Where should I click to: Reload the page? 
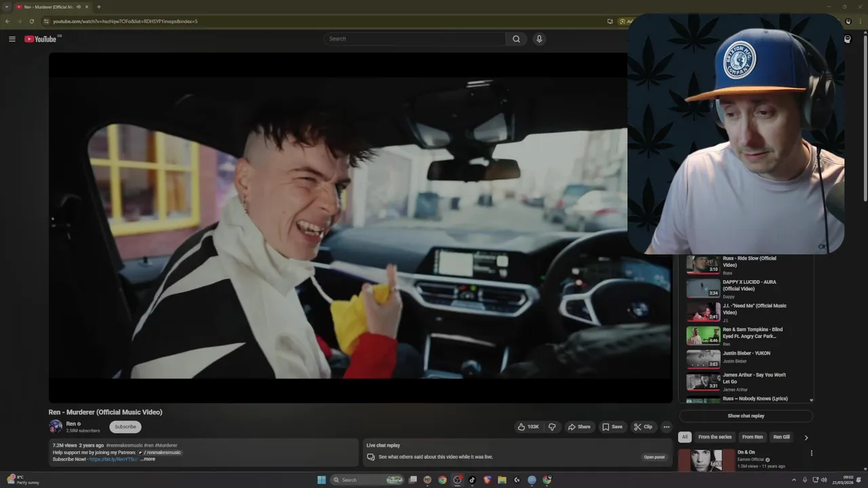click(x=32, y=21)
